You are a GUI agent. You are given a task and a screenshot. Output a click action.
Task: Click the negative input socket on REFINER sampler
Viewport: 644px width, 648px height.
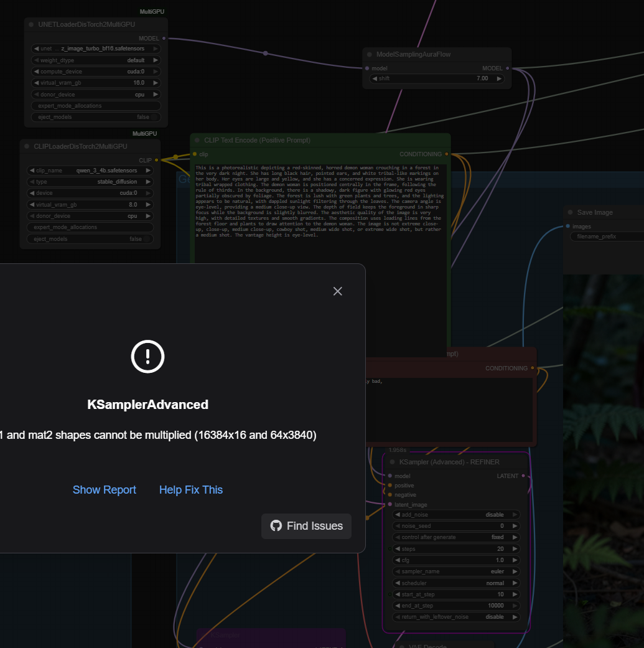pyautogui.click(x=390, y=495)
